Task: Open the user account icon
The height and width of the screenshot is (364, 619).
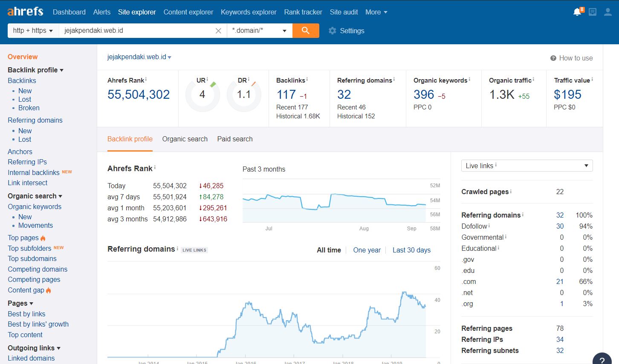Action: click(608, 12)
